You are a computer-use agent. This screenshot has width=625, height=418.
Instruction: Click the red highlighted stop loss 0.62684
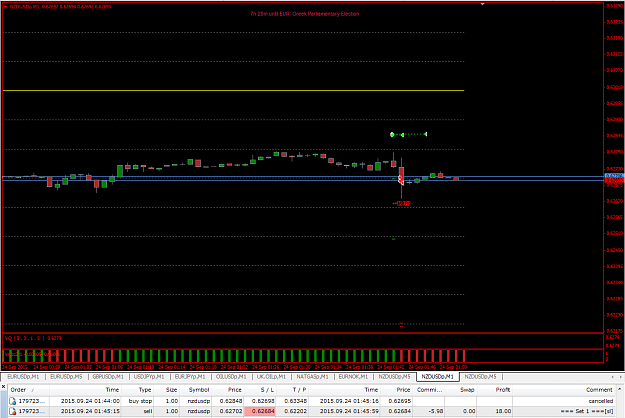(260, 411)
